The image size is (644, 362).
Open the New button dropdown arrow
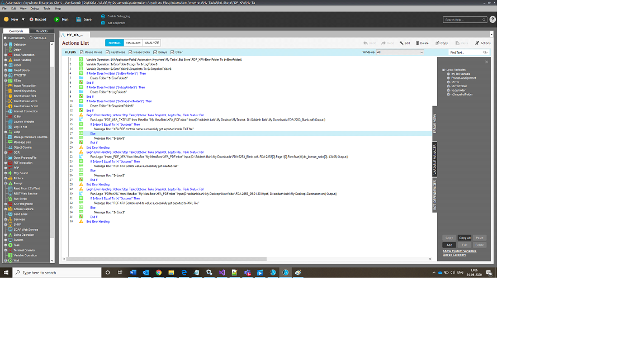(23, 20)
